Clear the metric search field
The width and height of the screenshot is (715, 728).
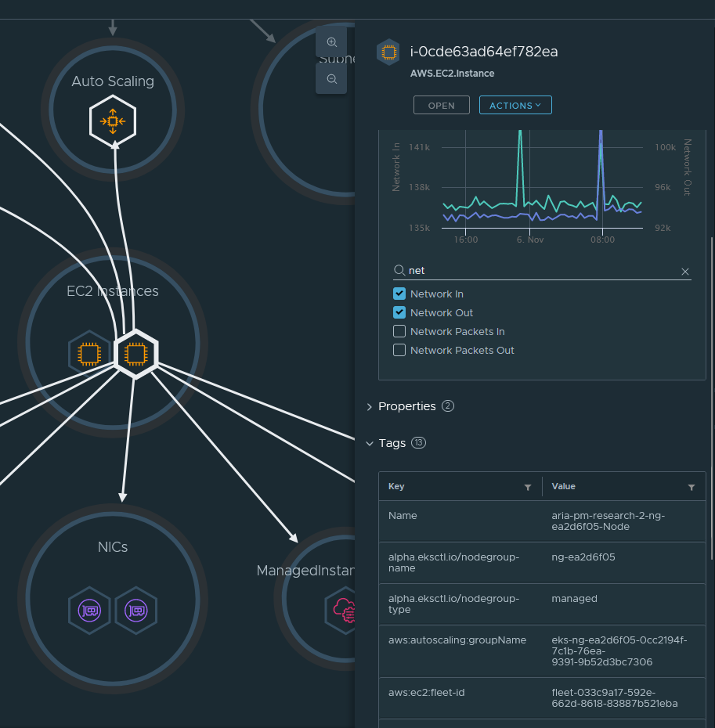[685, 271]
